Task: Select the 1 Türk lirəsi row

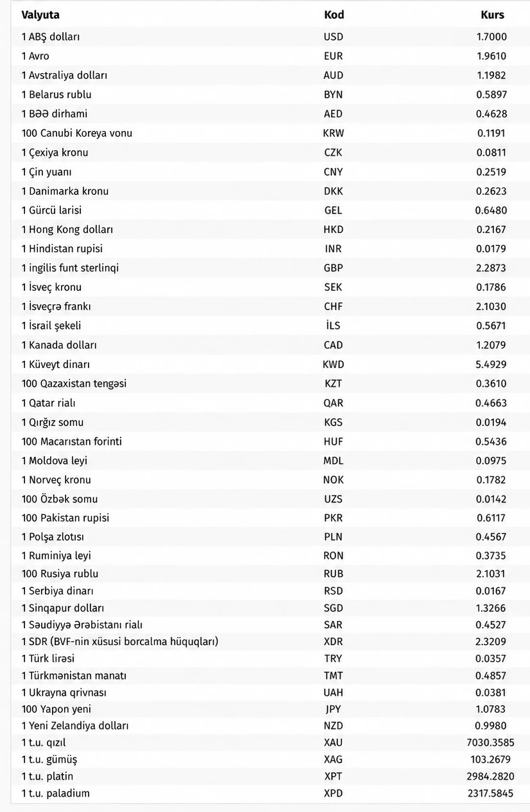Action: coord(270,658)
